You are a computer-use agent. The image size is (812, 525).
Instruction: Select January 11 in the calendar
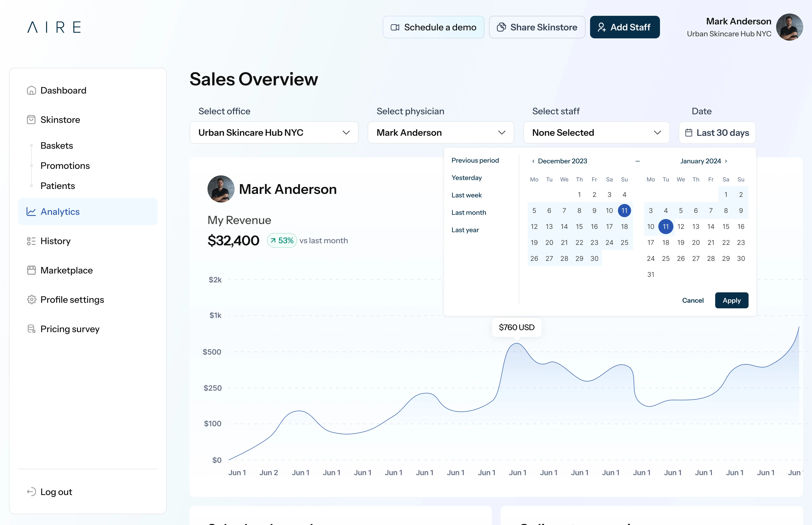coord(665,227)
